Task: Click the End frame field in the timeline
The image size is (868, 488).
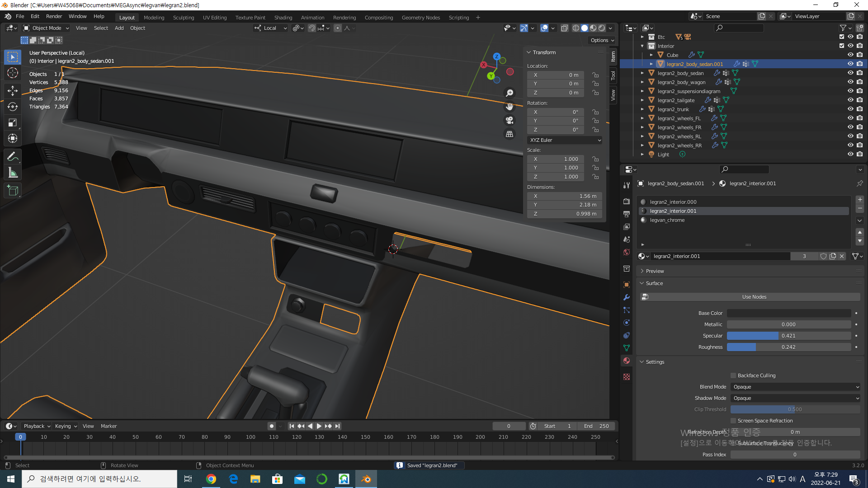Action: 596,426
